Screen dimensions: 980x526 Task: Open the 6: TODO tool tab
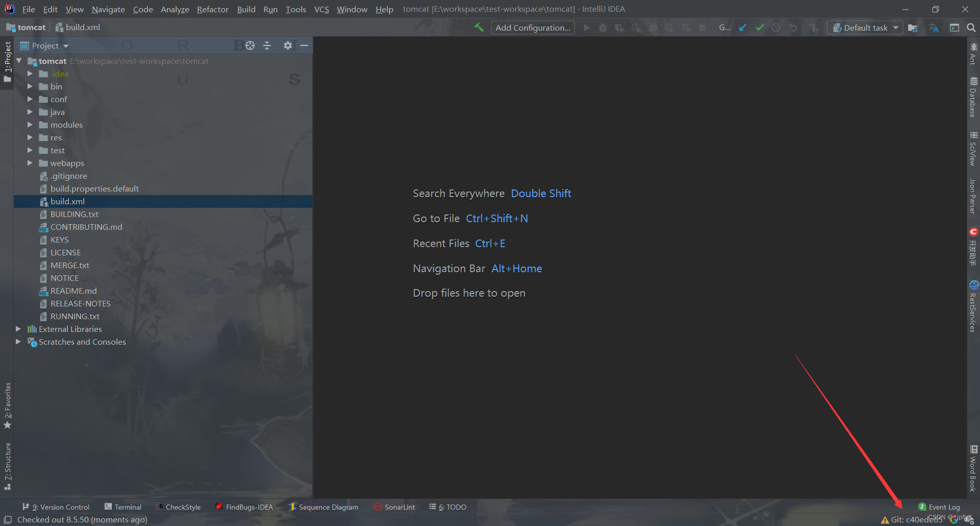pos(448,507)
